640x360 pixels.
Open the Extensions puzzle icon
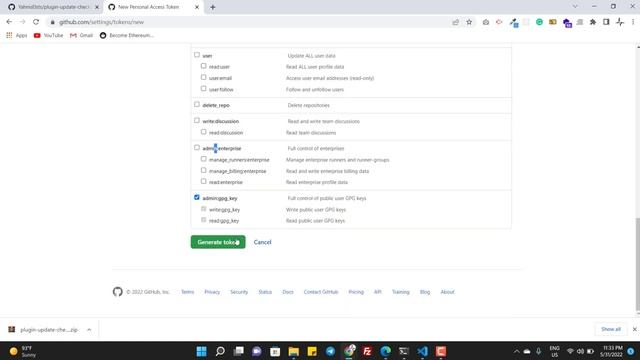pos(593,22)
